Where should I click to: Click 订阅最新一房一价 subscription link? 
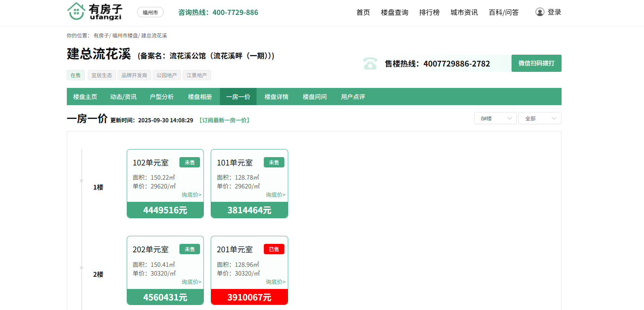click(x=224, y=120)
